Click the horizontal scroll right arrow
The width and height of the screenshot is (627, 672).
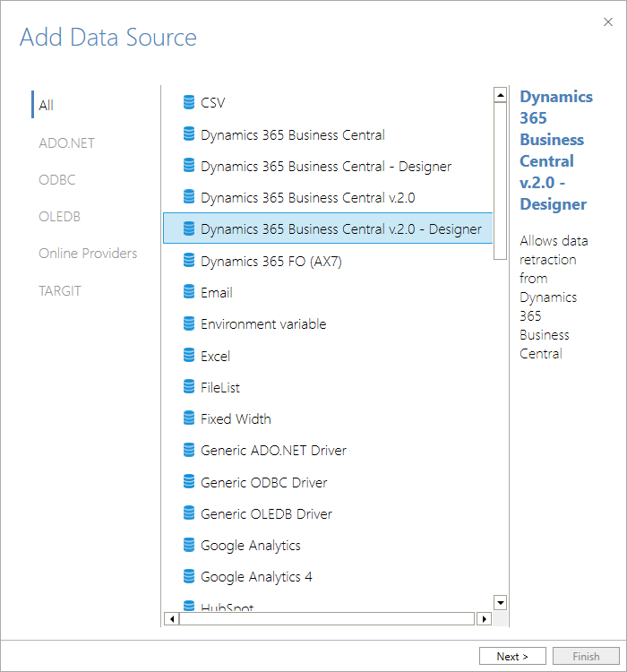point(485,619)
